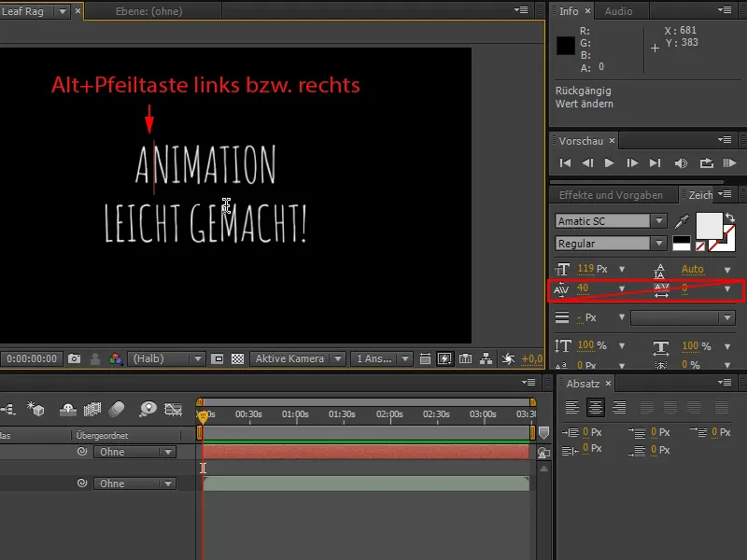This screenshot has height=560, width=747.
Task: Click the 0:00:00:00 timecode field
Action: click(x=32, y=358)
